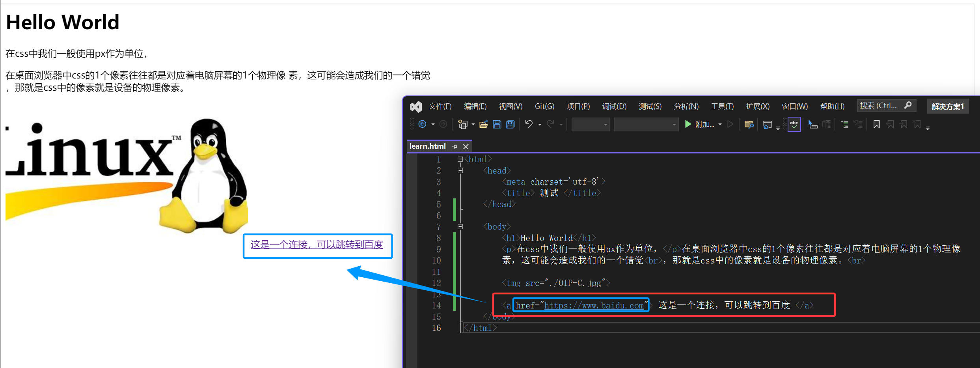Open the Git(G) menu
980x368 pixels.
(x=544, y=106)
